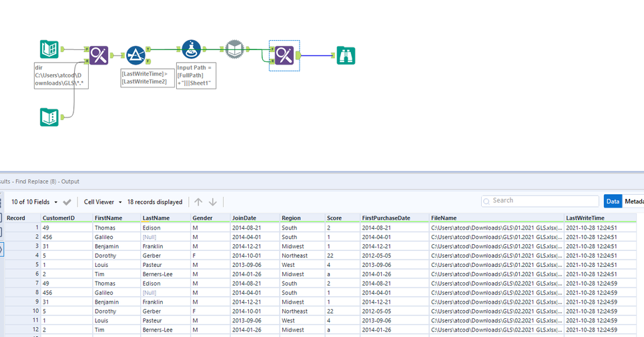
Task: Click the '01.2021 GLS.xlsx' FileName in record 1
Action: coord(497,228)
